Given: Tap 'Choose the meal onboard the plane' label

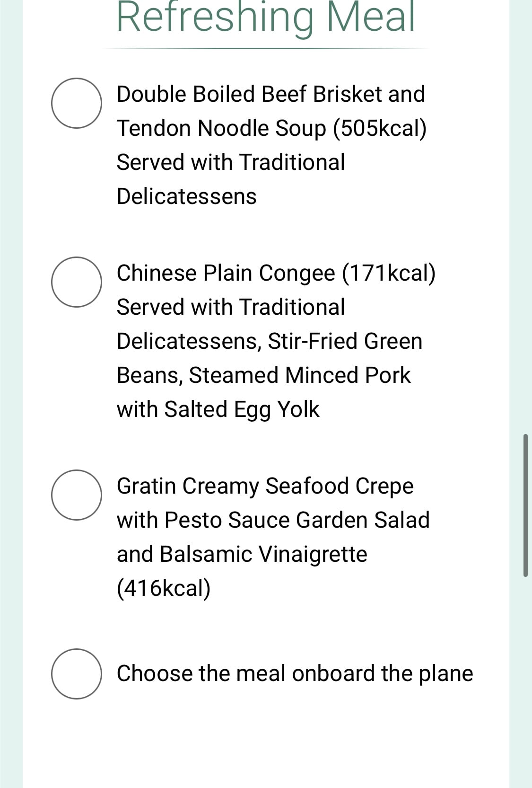Looking at the screenshot, I should (x=295, y=673).
